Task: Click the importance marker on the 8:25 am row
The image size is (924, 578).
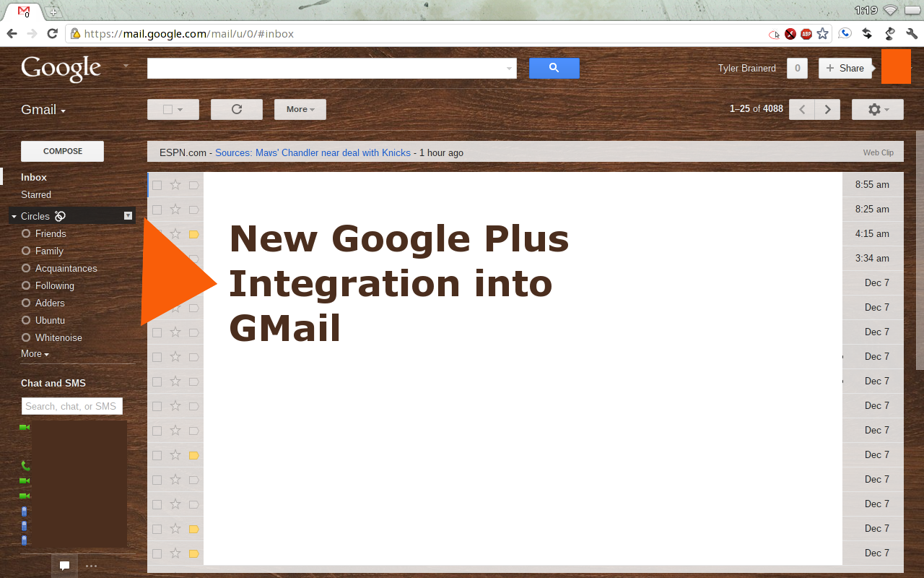Action: [193, 210]
